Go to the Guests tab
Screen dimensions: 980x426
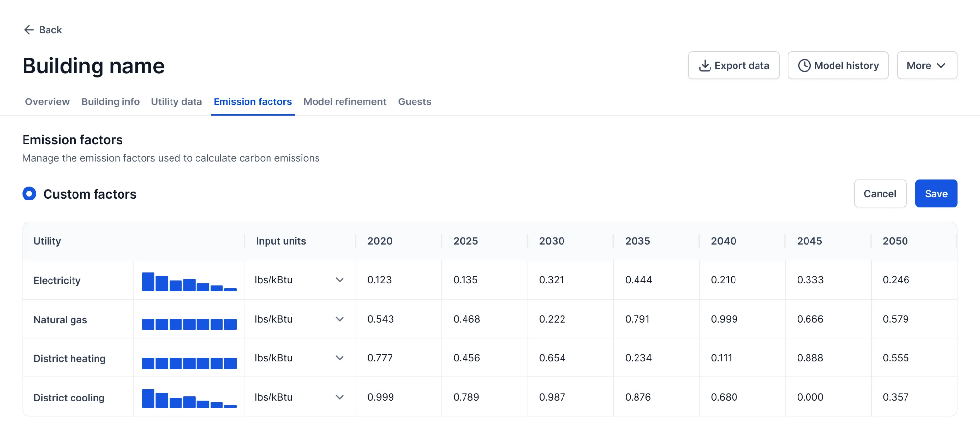point(415,102)
